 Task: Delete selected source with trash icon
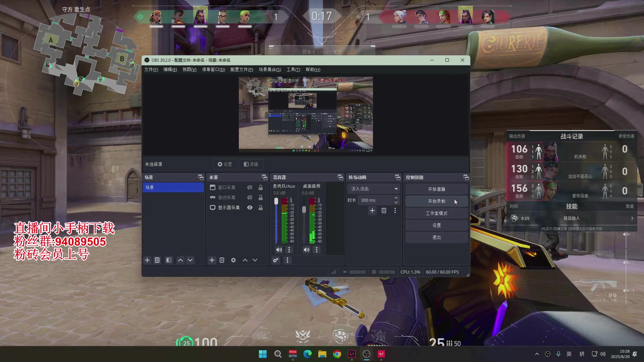pyautogui.click(x=222, y=260)
